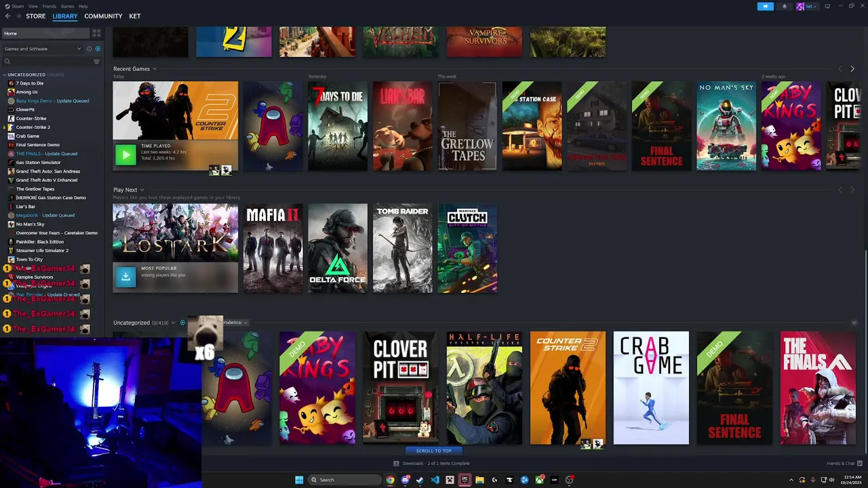The image size is (868, 488).
Task: Click the Home button in sidebar
Action: coord(45,33)
